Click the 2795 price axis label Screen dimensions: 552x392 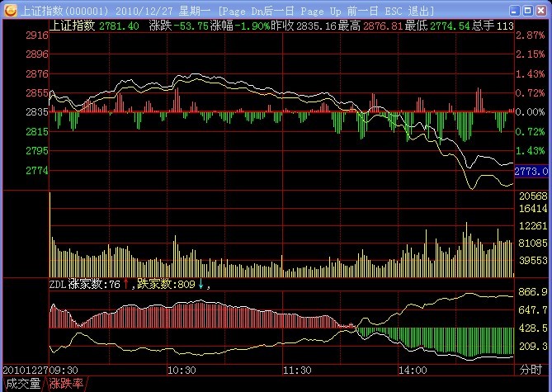[x=37, y=151]
